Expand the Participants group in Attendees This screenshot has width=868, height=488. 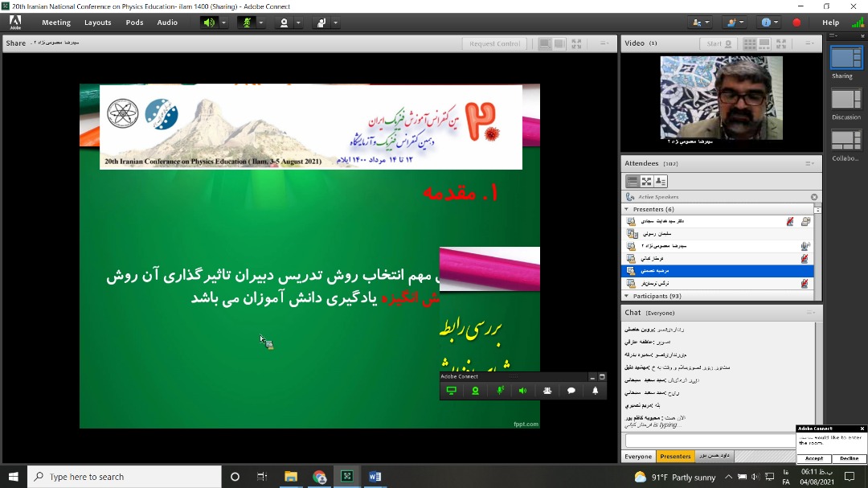click(628, 296)
